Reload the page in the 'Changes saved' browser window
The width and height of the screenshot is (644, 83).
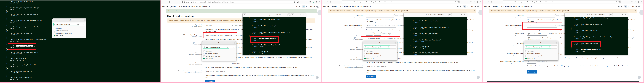click(x=169, y=2)
